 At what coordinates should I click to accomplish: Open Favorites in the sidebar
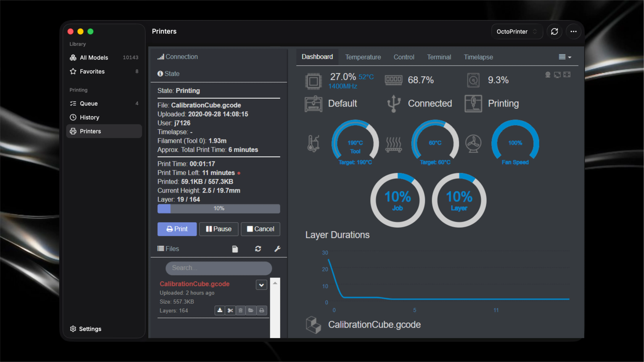[x=104, y=71]
